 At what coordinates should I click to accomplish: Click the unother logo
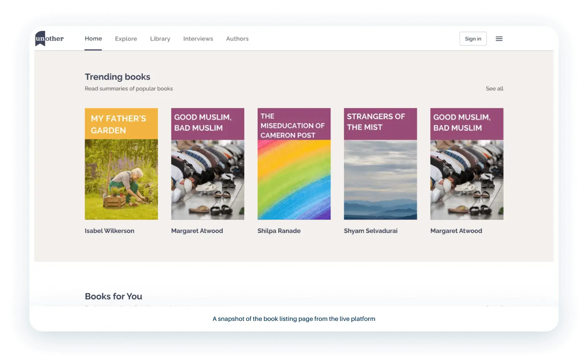click(49, 39)
